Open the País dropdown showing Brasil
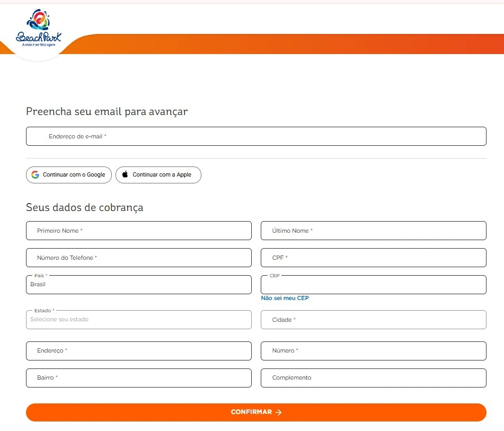This screenshot has width=504, height=431. tap(138, 285)
